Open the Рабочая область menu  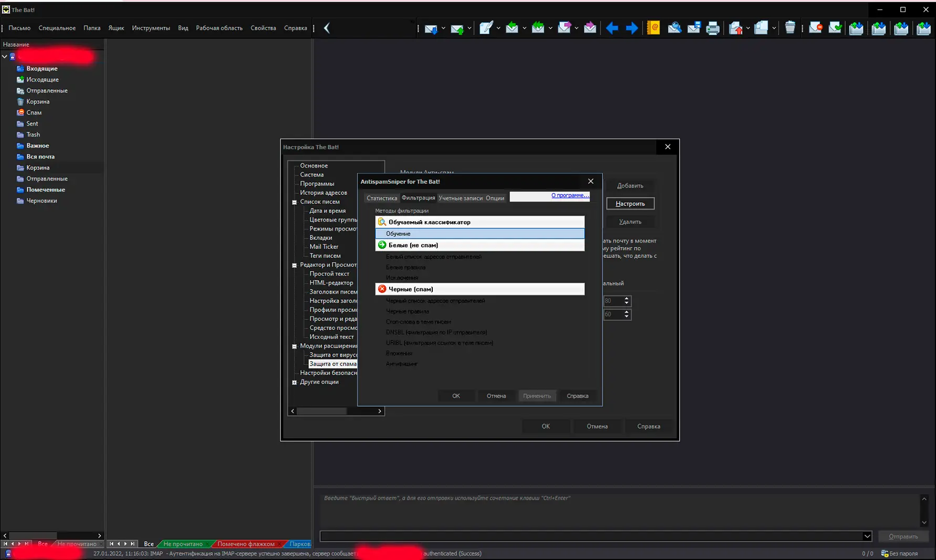coord(219,28)
